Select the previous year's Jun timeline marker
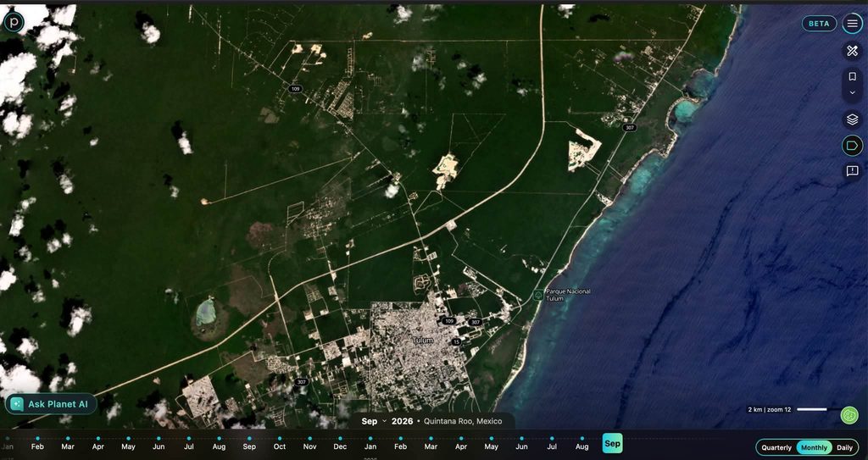Viewport: 868px width, 460px height. [x=159, y=445]
